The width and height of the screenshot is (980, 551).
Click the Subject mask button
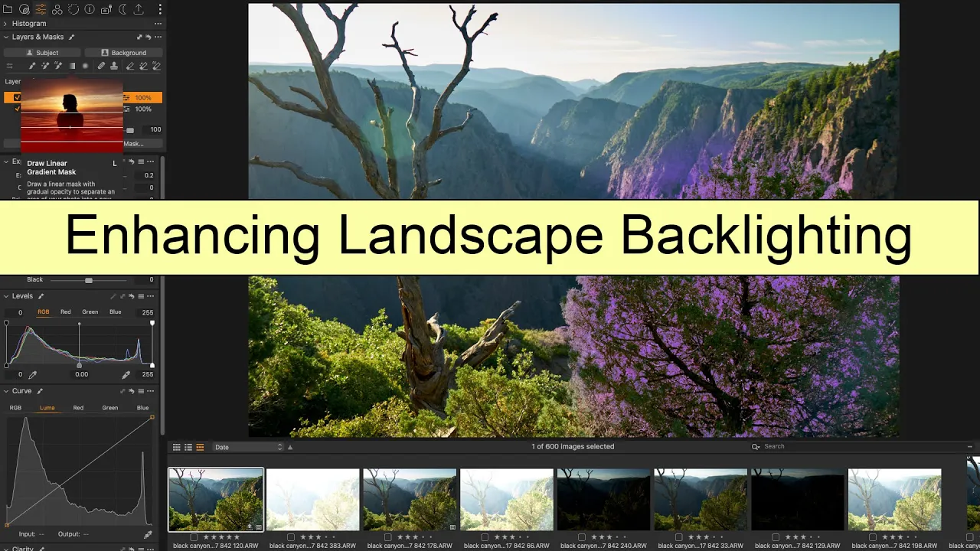coord(42,53)
